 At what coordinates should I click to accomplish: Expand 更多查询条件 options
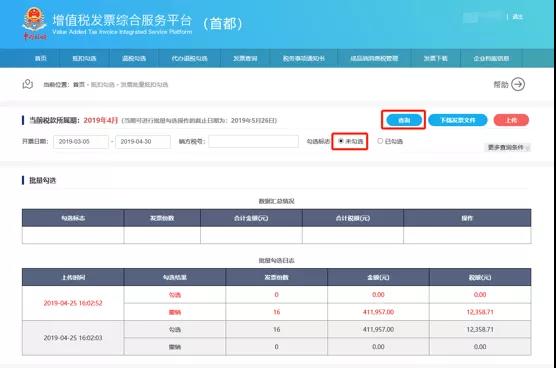507,147
